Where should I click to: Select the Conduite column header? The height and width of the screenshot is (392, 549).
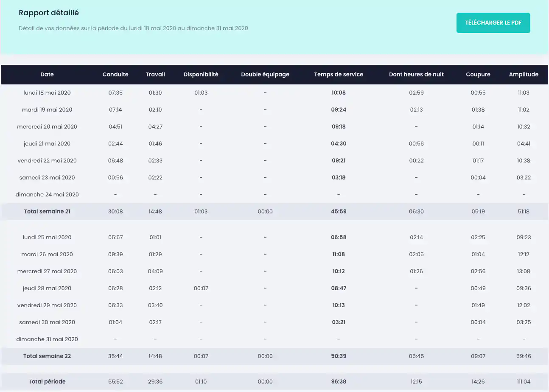point(115,74)
